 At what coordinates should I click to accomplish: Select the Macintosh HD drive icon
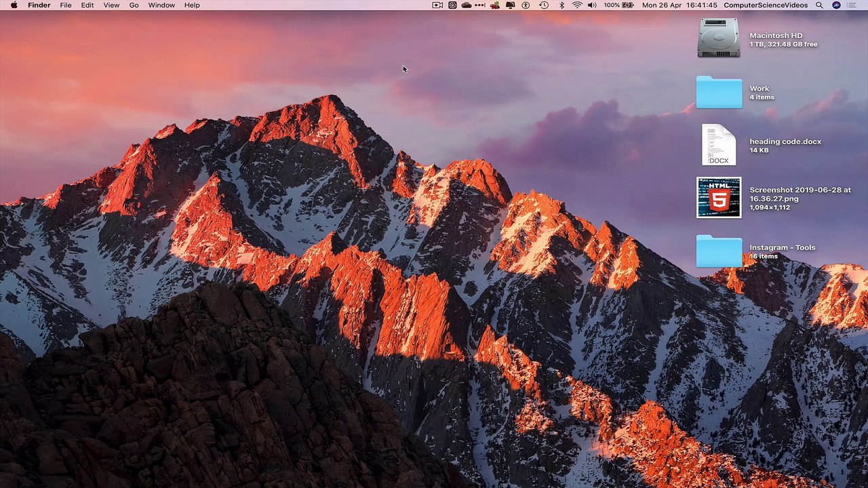[719, 38]
